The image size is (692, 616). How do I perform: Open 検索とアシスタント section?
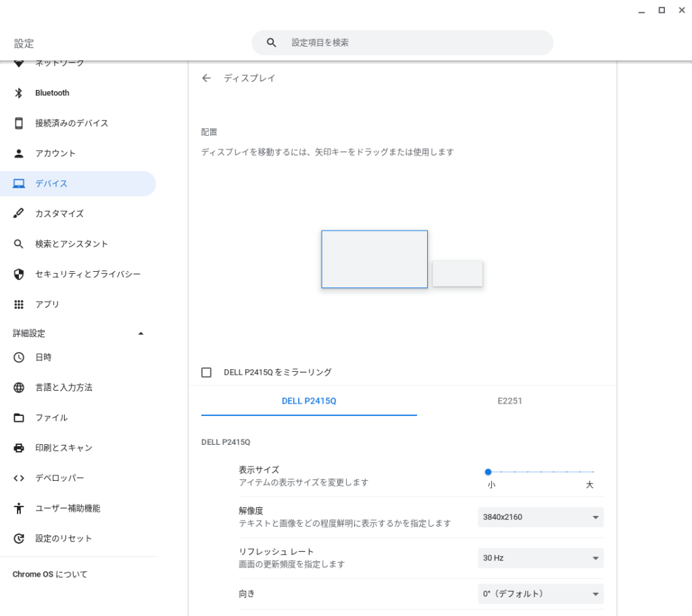click(72, 243)
